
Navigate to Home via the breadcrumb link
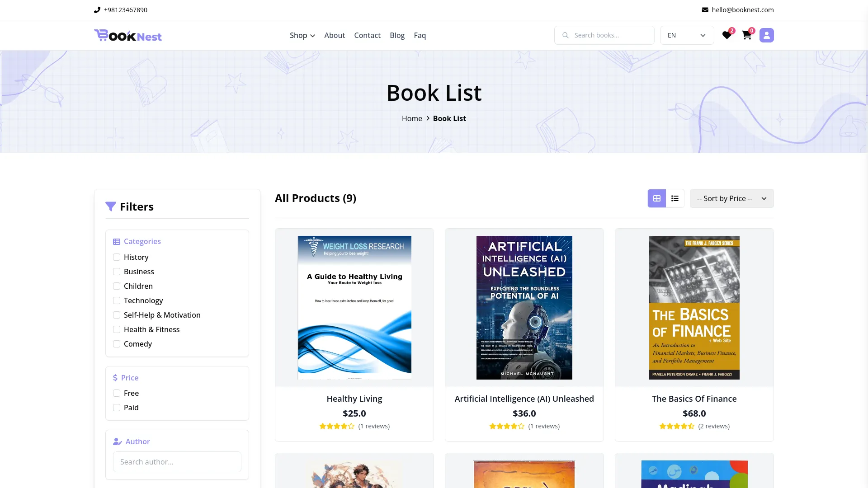point(412,118)
